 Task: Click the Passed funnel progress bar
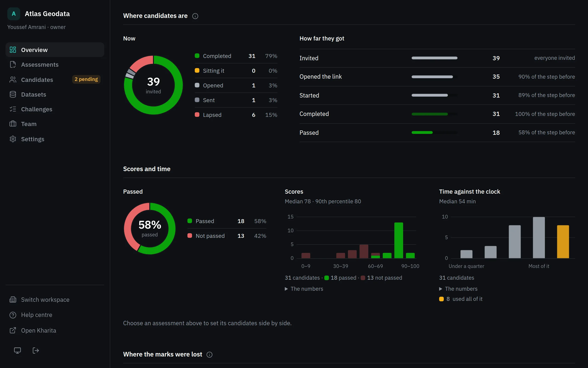(434, 133)
